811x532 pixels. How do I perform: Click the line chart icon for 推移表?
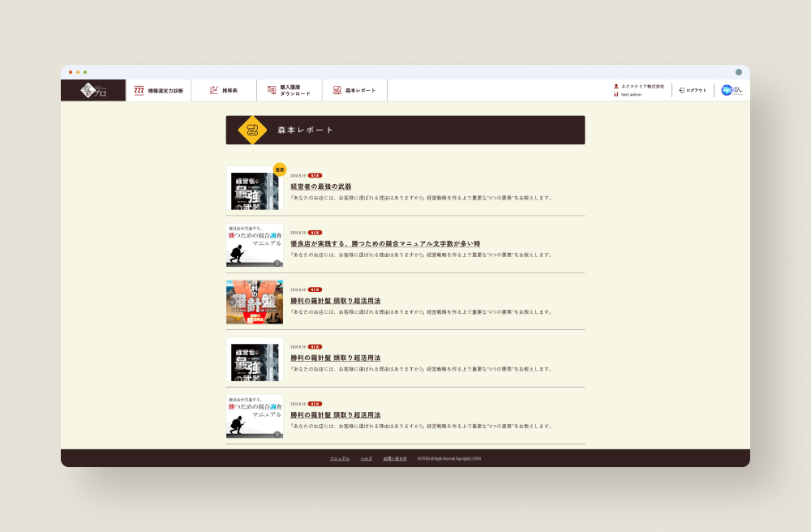(214, 90)
